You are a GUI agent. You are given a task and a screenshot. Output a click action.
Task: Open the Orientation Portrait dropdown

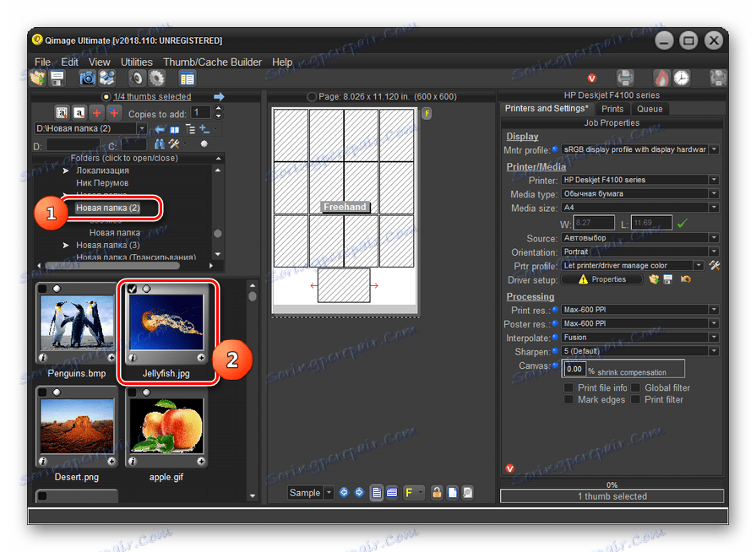715,252
